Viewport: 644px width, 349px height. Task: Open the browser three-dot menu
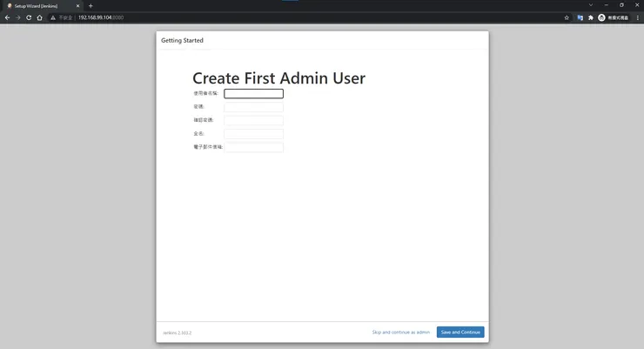pos(637,17)
